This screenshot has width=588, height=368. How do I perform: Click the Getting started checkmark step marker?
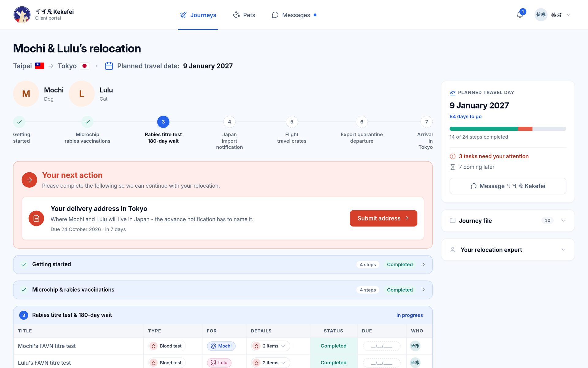tap(19, 122)
